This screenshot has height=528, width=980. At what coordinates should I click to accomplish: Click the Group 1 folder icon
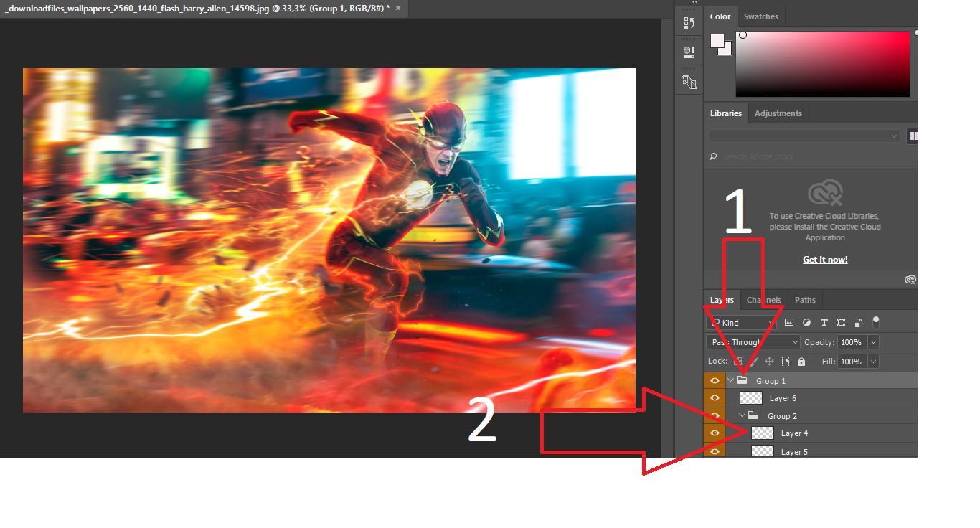pos(743,380)
